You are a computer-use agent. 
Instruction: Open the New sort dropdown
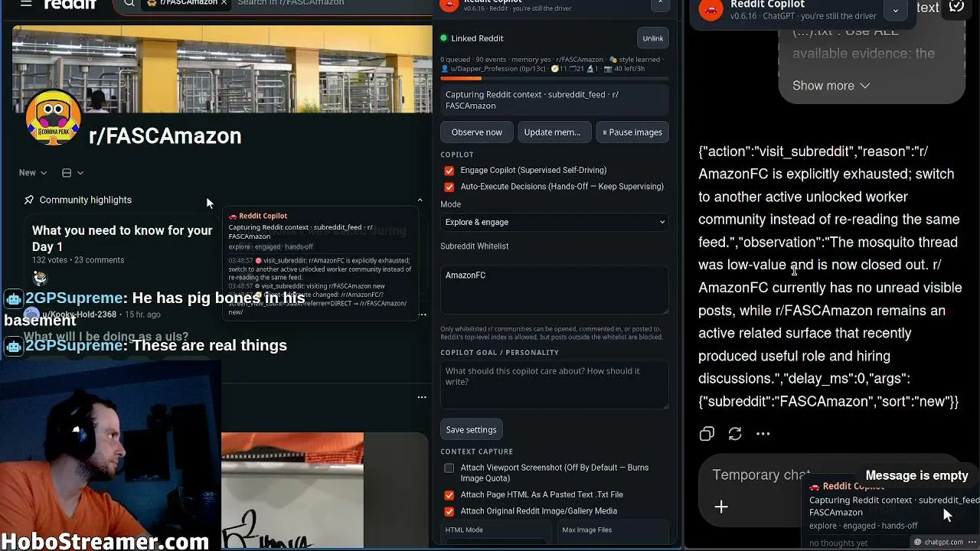click(x=33, y=173)
